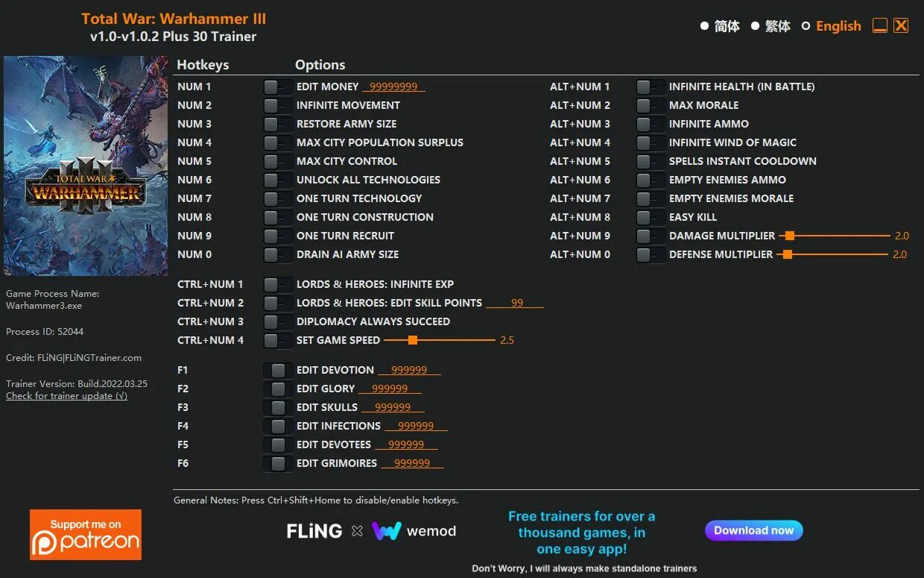
Task: Turn on Infinite Wind of Magic
Action: (x=651, y=142)
